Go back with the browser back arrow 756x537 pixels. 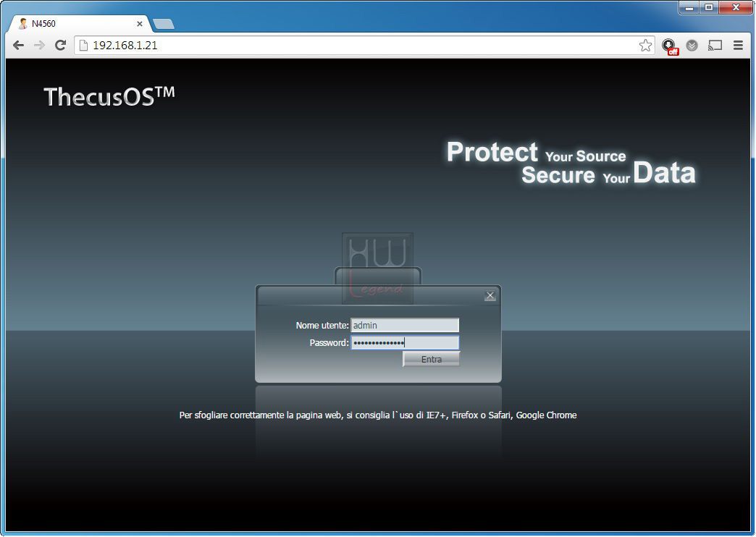click(18, 46)
